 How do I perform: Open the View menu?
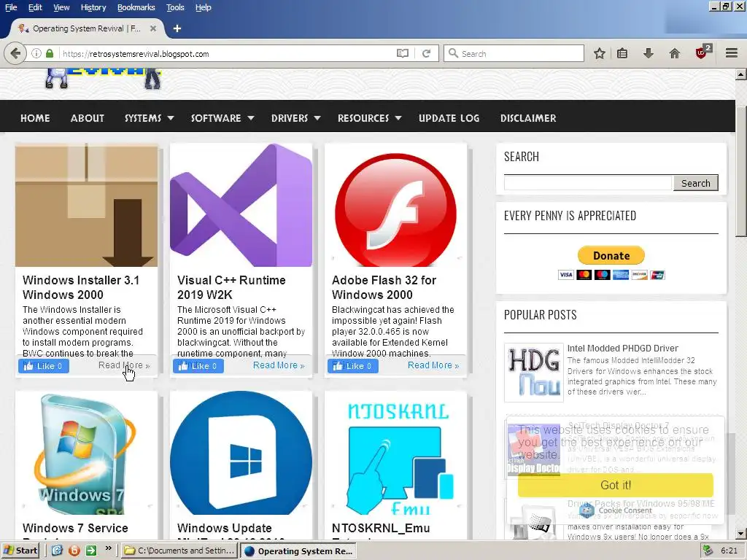point(61,7)
